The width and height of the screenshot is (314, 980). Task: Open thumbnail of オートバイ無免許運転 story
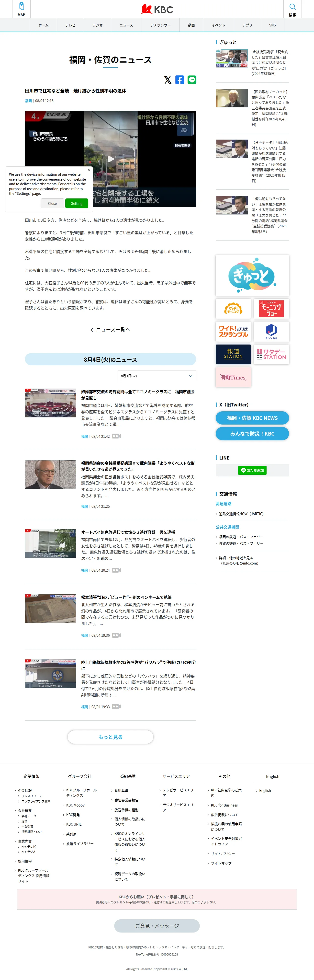[x=51, y=543]
